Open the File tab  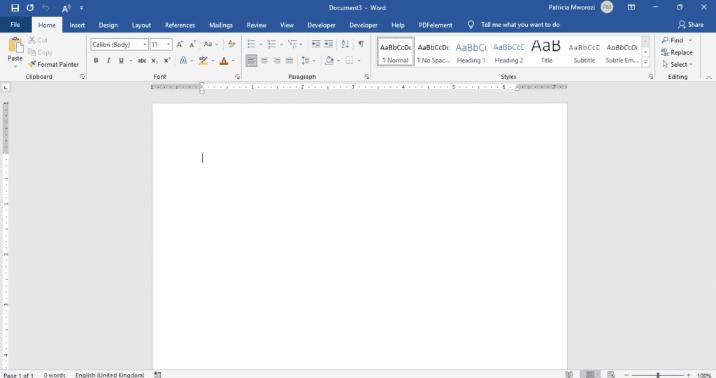click(x=15, y=25)
